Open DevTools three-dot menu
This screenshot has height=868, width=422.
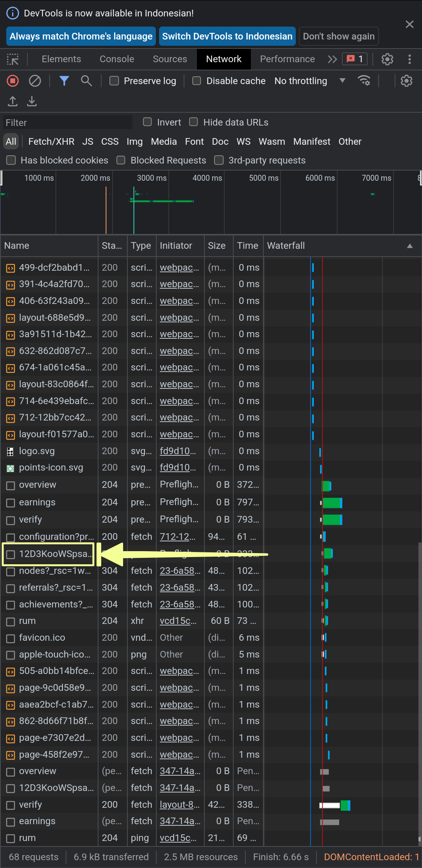point(409,59)
